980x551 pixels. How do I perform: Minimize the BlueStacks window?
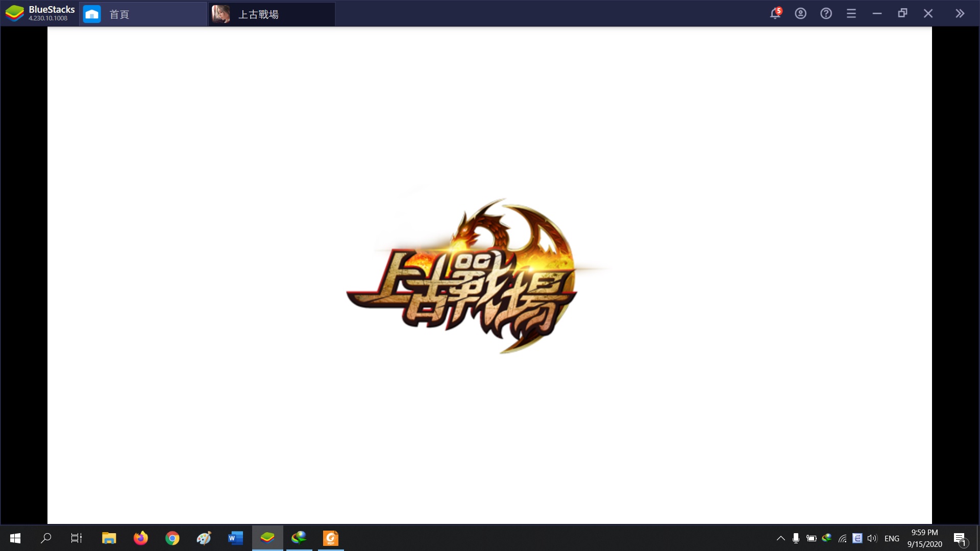pos(877,13)
